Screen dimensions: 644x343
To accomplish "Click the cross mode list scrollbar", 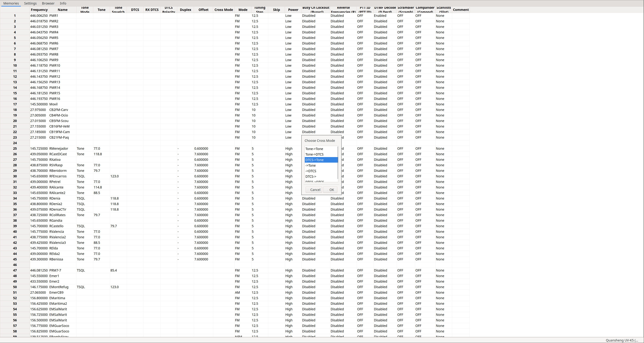I will (338, 162).
